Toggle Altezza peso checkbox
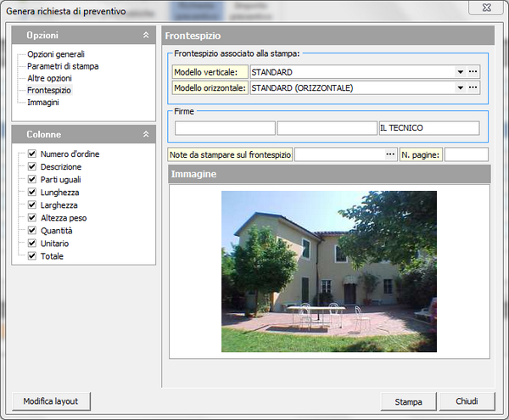The height and width of the screenshot is (420, 509). pyautogui.click(x=31, y=218)
